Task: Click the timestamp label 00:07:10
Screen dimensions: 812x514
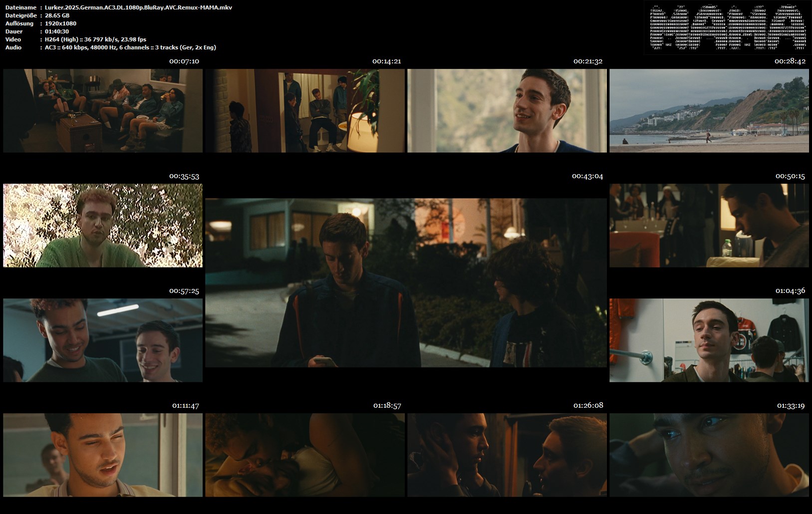Action: tap(184, 61)
